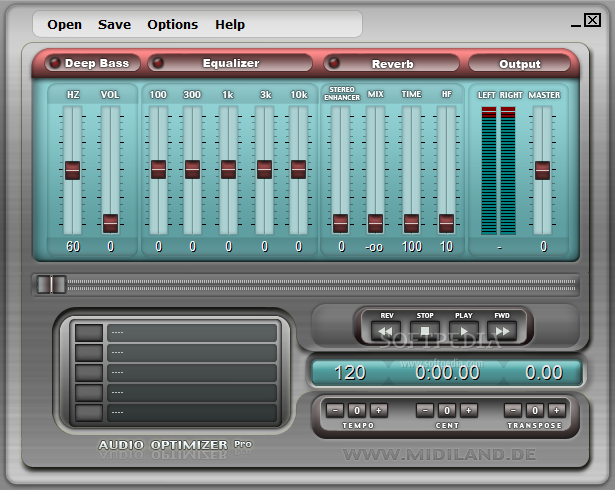
Task: Click the FWD fast-forward button
Action: (502, 332)
